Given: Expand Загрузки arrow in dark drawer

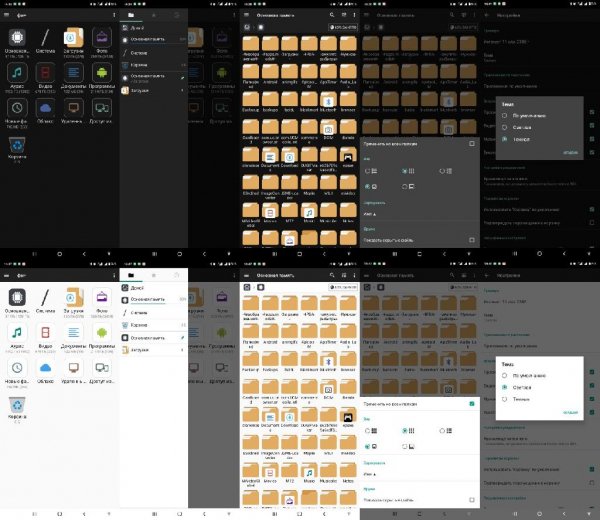Looking at the screenshot, I should 182,91.
